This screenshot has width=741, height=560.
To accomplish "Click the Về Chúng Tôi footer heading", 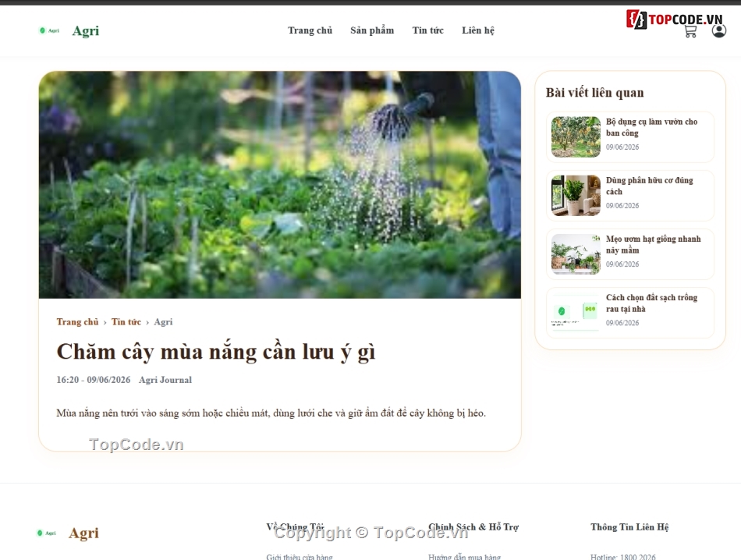I will tap(295, 527).
